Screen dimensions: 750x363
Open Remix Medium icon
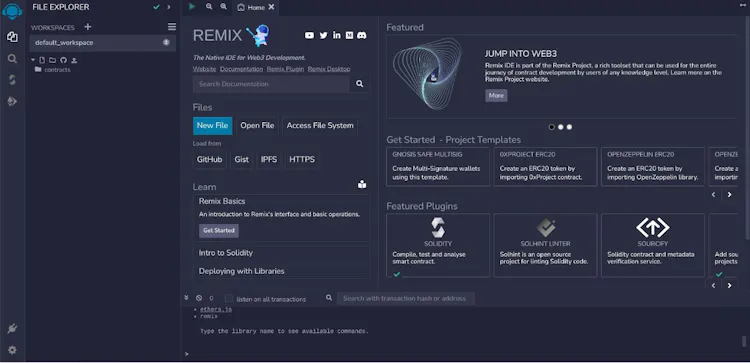pyautogui.click(x=349, y=35)
